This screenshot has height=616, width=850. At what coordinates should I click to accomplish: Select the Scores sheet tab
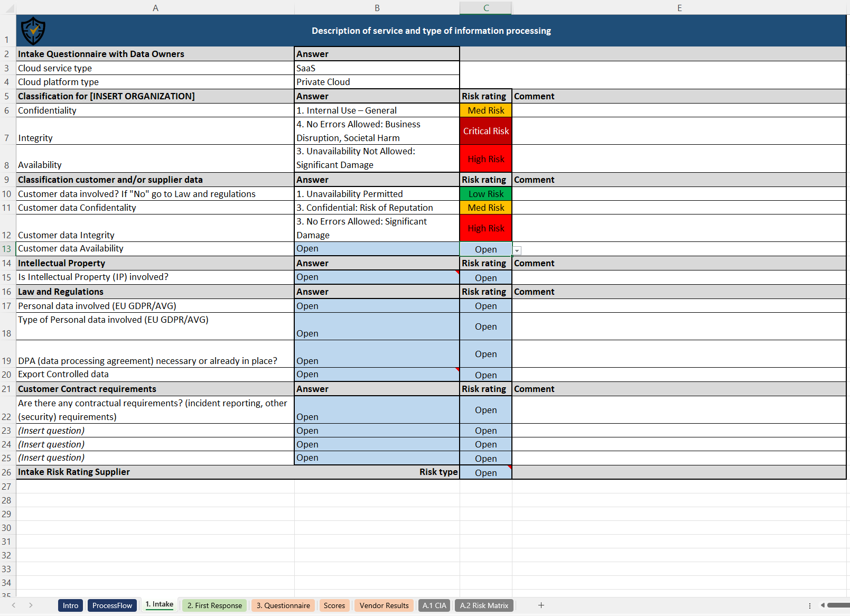pyautogui.click(x=334, y=605)
